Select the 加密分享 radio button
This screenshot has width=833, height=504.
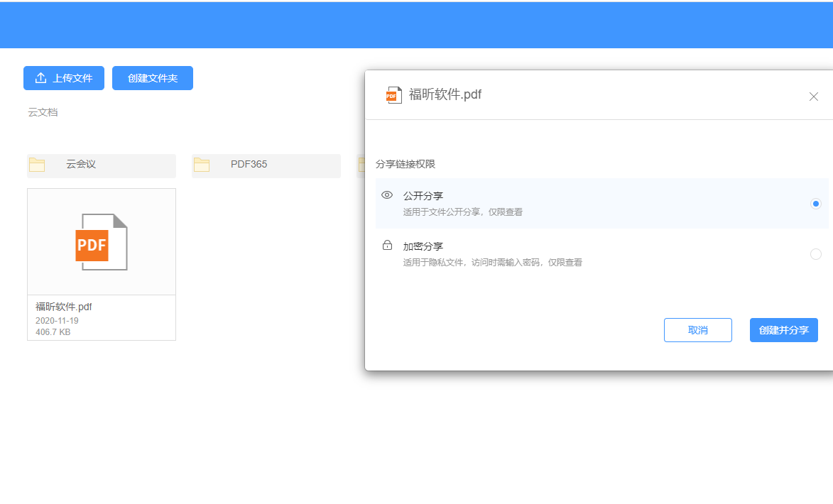[x=815, y=253]
